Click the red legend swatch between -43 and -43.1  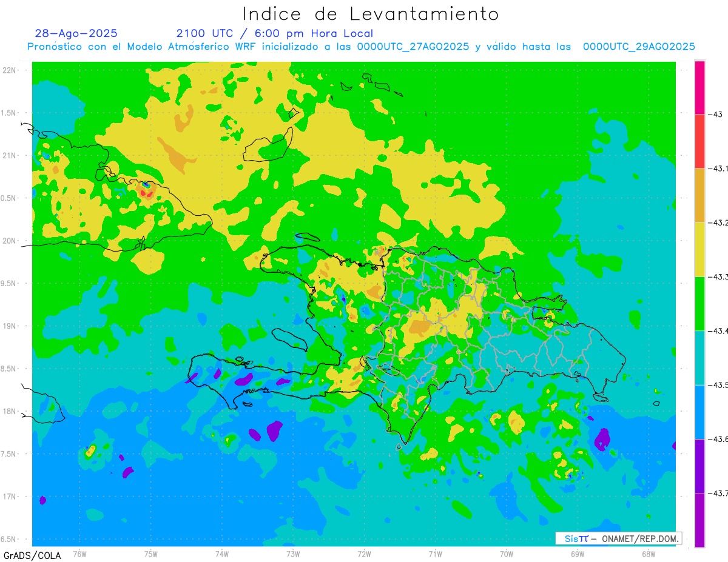699,141
